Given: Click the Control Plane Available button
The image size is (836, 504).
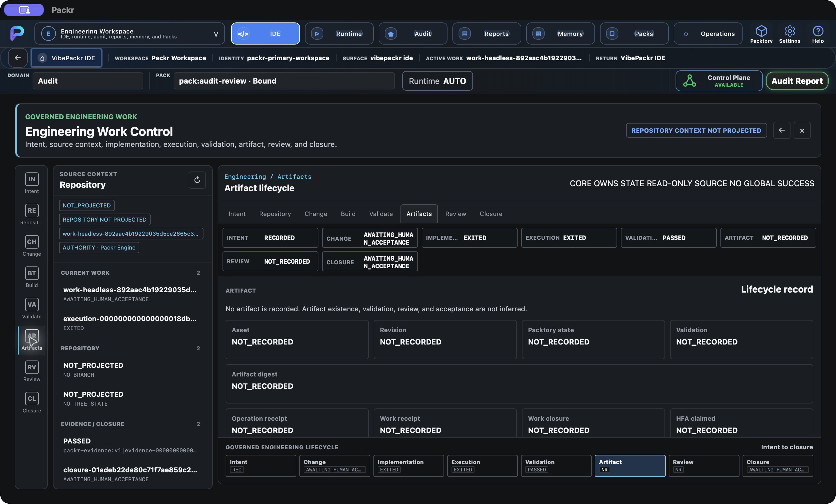Looking at the screenshot, I should pyautogui.click(x=719, y=81).
